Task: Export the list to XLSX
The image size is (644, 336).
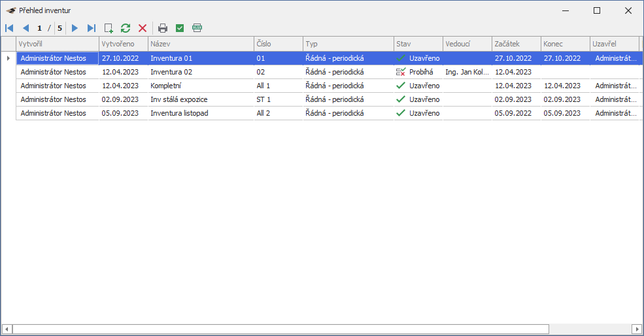Action: tap(197, 28)
